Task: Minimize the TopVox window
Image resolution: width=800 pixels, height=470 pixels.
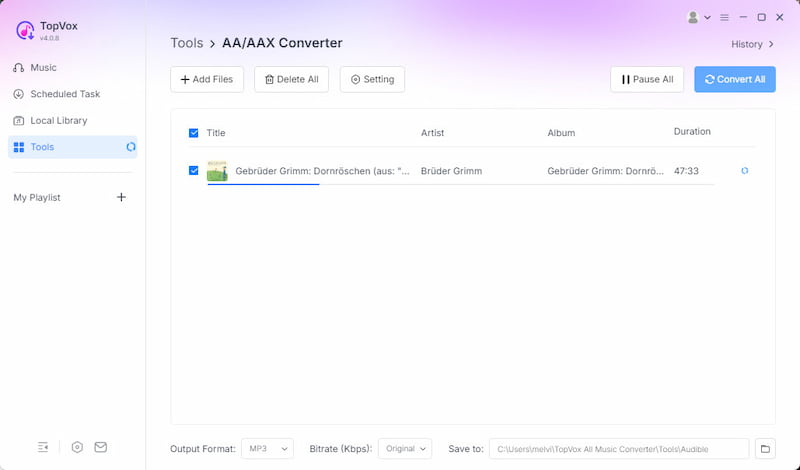Action: coord(743,17)
